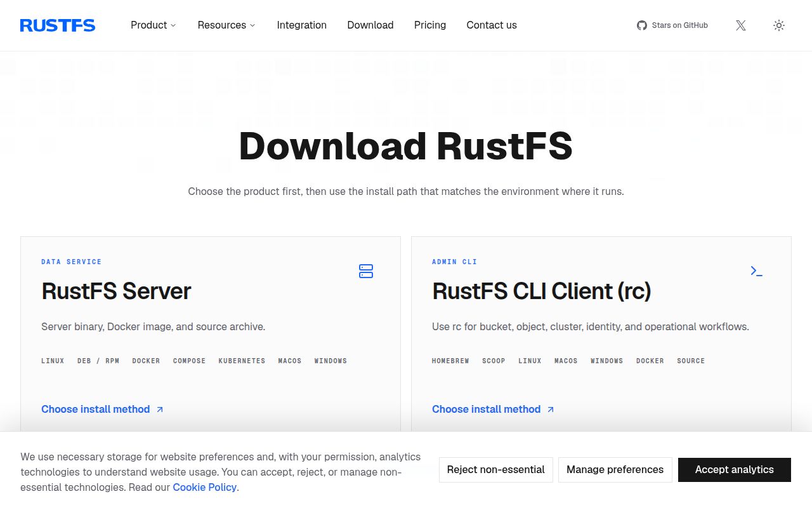This screenshot has height=508, width=812.
Task: Click the GitHub octocat icon
Action: point(642,25)
